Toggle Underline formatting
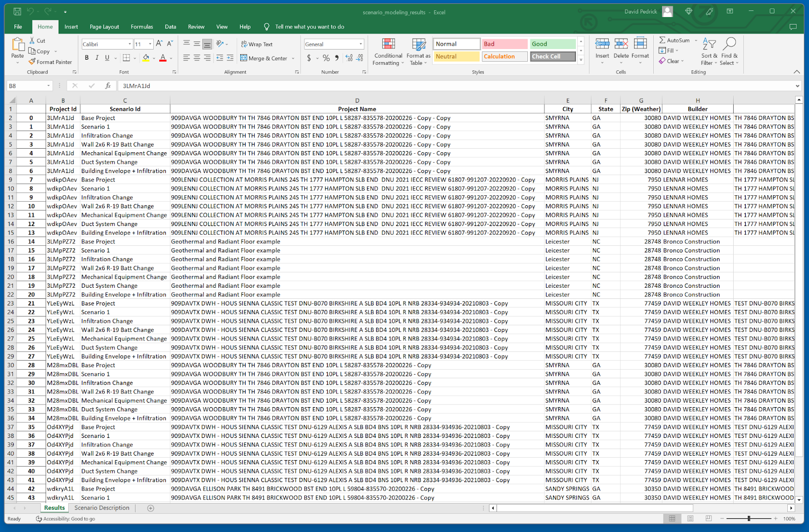Viewport: 809px width, 532px height. pyautogui.click(x=107, y=58)
